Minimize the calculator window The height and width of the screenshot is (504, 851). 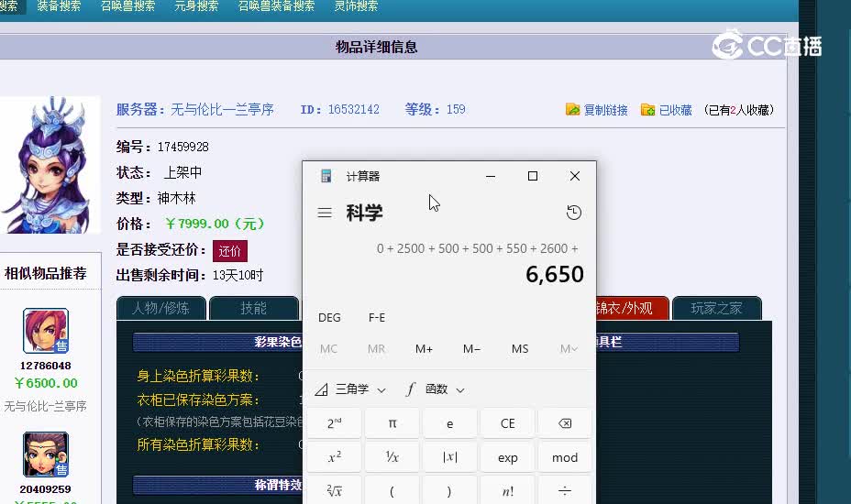tap(490, 176)
